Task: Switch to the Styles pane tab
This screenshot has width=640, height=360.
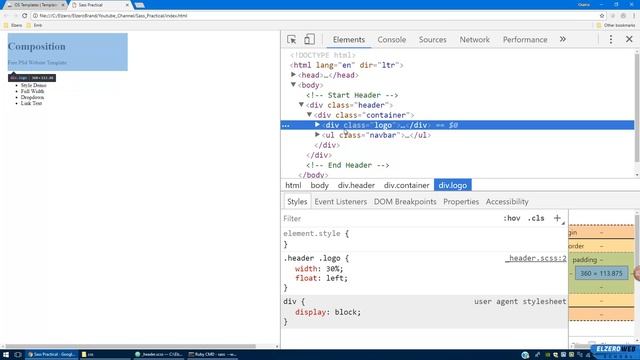Action: click(297, 202)
